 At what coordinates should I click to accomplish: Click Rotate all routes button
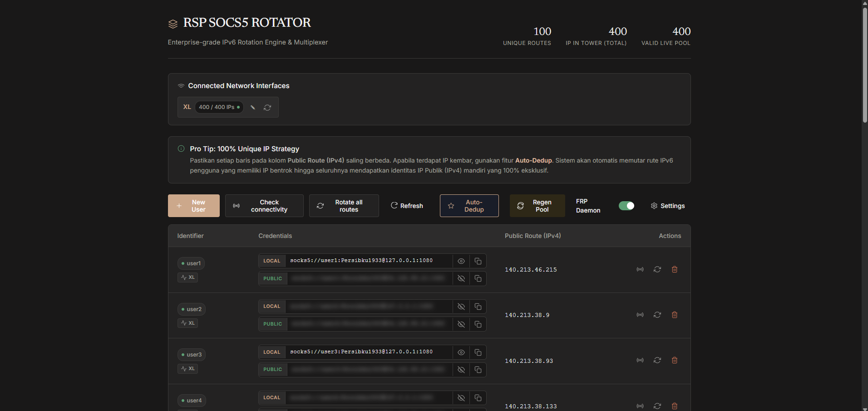pyautogui.click(x=344, y=206)
